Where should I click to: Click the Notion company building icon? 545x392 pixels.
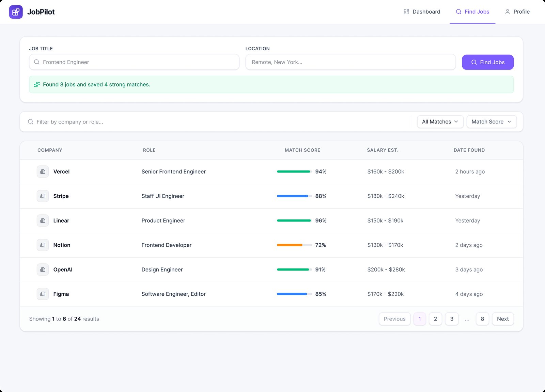pyautogui.click(x=43, y=245)
